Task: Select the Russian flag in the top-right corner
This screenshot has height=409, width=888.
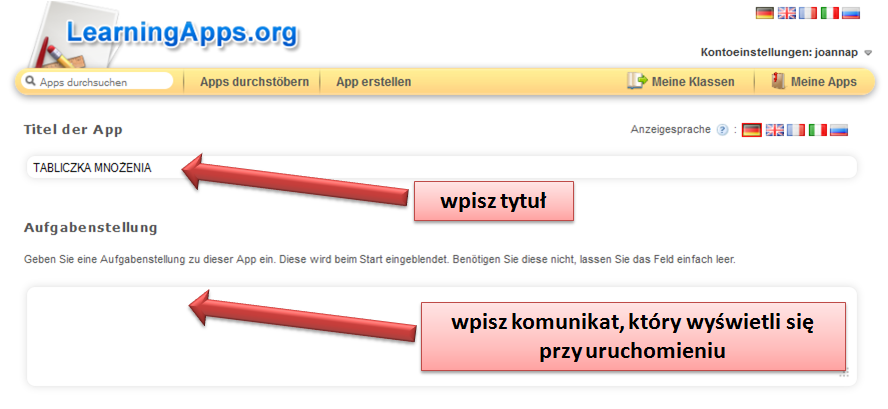Action: (850, 13)
